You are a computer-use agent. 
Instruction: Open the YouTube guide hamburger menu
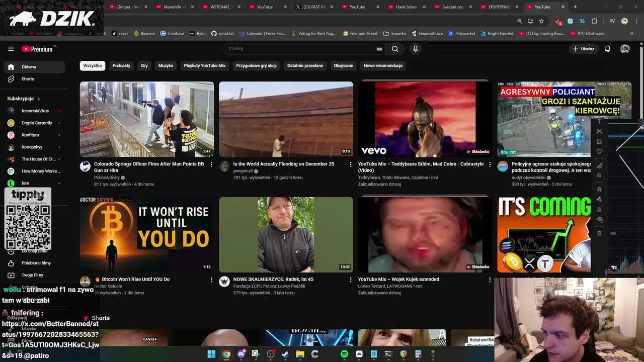click(x=11, y=49)
